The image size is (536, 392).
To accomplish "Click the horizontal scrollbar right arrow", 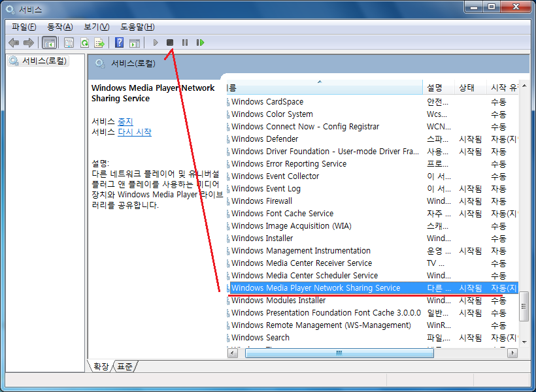I will (x=512, y=353).
